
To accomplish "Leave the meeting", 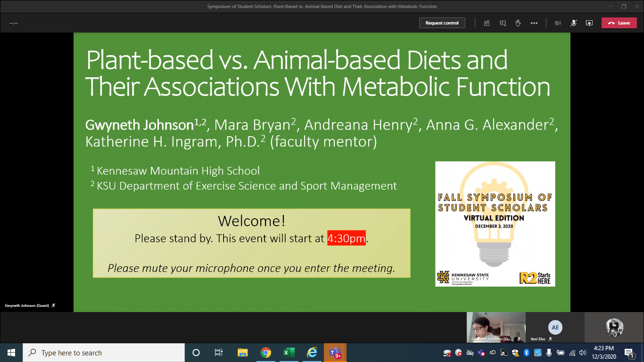I will pos(619,23).
